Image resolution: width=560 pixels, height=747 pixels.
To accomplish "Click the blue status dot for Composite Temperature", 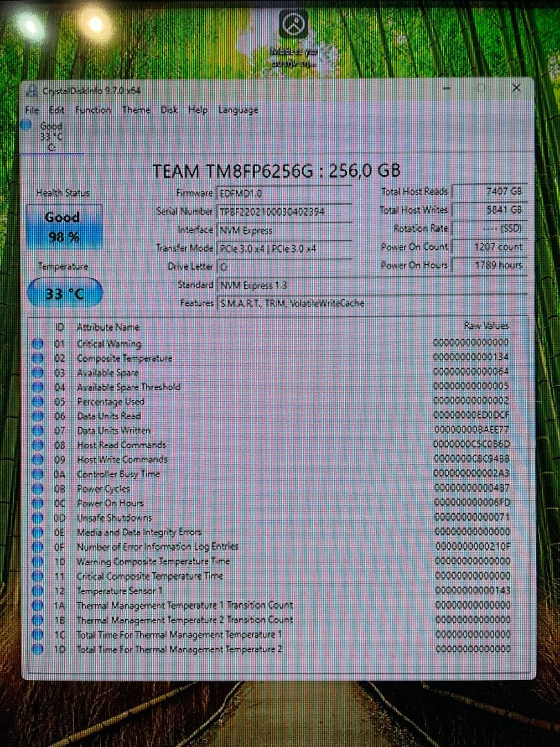I will click(37, 358).
